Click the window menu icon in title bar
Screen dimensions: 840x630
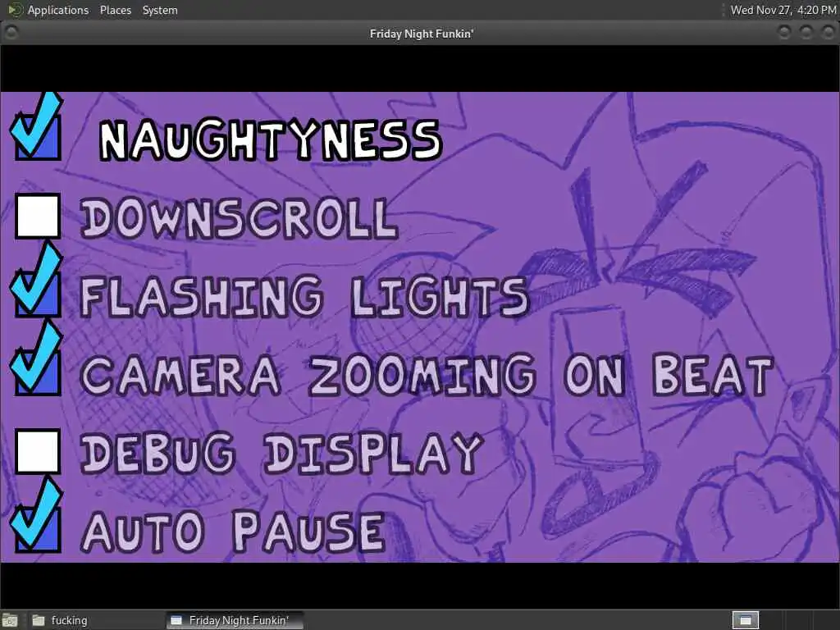pyautogui.click(x=11, y=33)
